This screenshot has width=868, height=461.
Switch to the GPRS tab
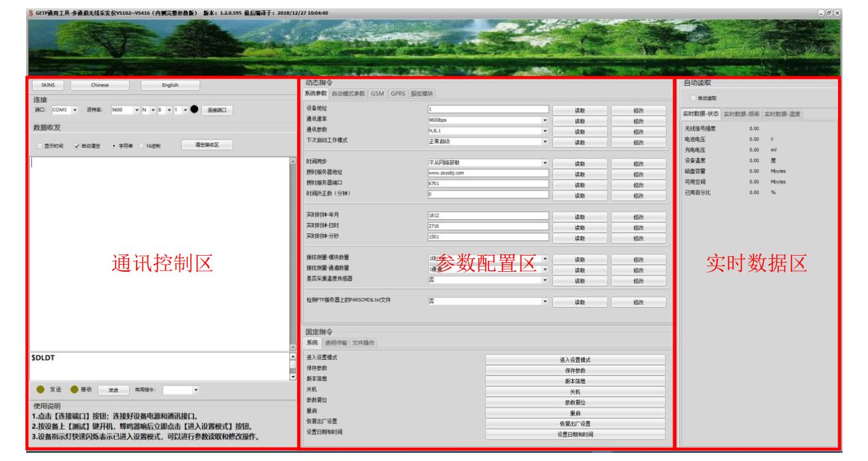click(x=399, y=93)
